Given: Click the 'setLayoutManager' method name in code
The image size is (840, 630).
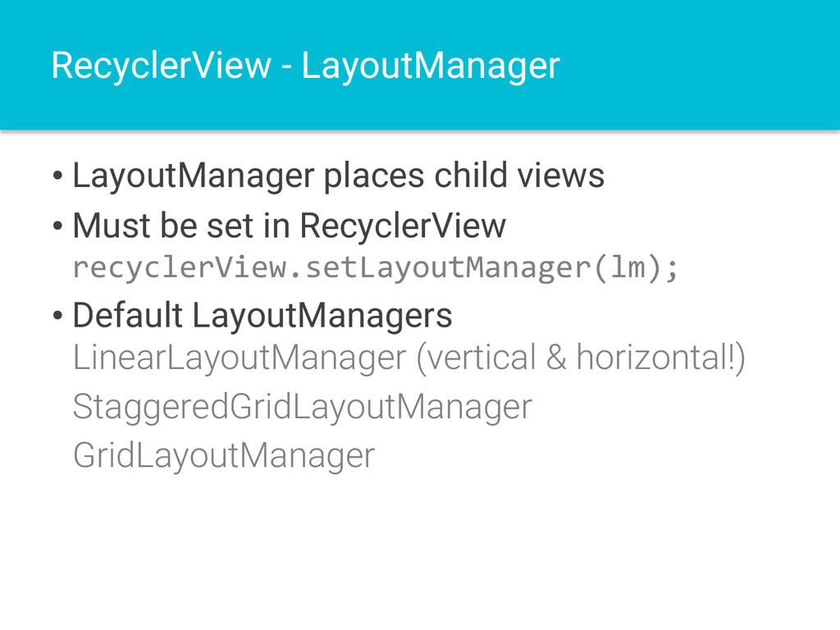Looking at the screenshot, I should (x=447, y=267).
